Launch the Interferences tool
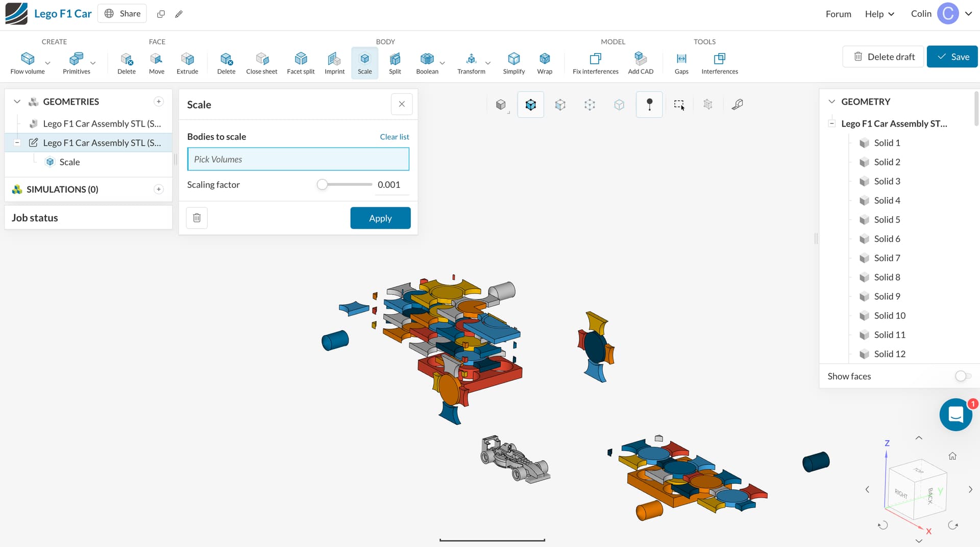The width and height of the screenshot is (980, 547). (720, 63)
